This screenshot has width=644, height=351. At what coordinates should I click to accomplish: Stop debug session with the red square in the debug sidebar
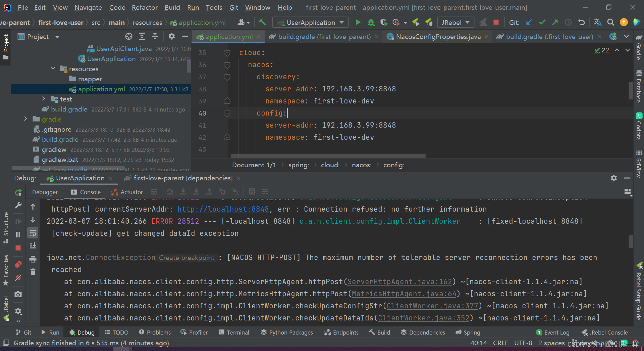coord(18,248)
